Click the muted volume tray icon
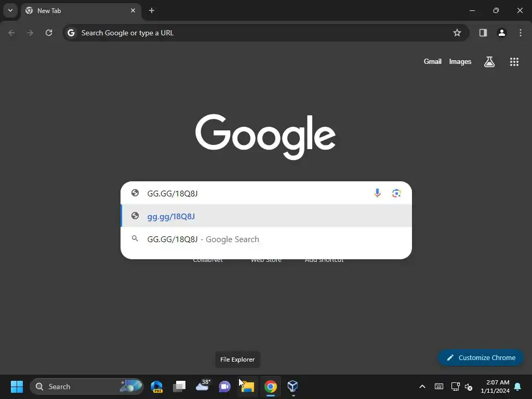Screen dimensions: 532x399 pyautogui.click(x=469, y=387)
